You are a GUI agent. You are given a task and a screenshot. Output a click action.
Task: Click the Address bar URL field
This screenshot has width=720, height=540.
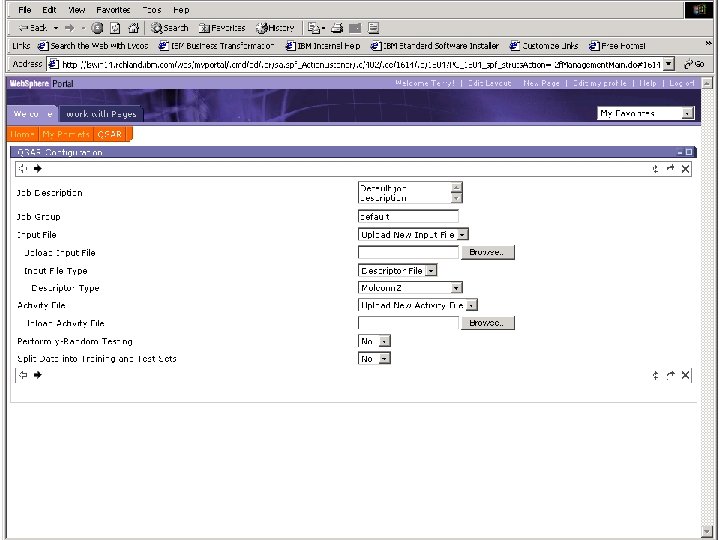point(356,64)
